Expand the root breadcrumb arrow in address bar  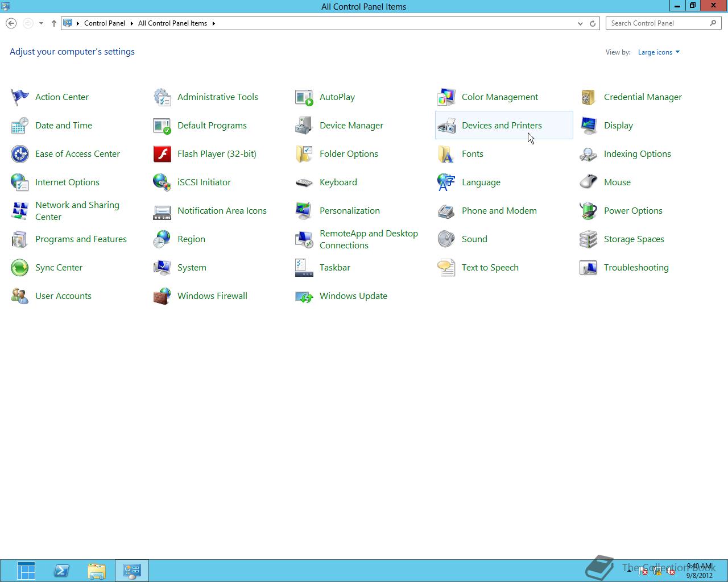click(x=78, y=23)
